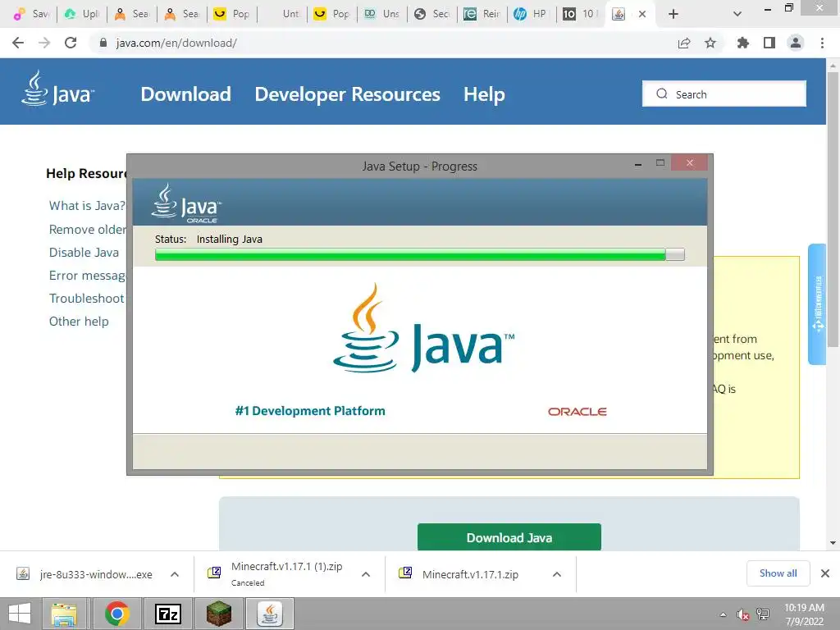840x630 pixels.
Task: Open the Troubleshoot link
Action: 87,299
